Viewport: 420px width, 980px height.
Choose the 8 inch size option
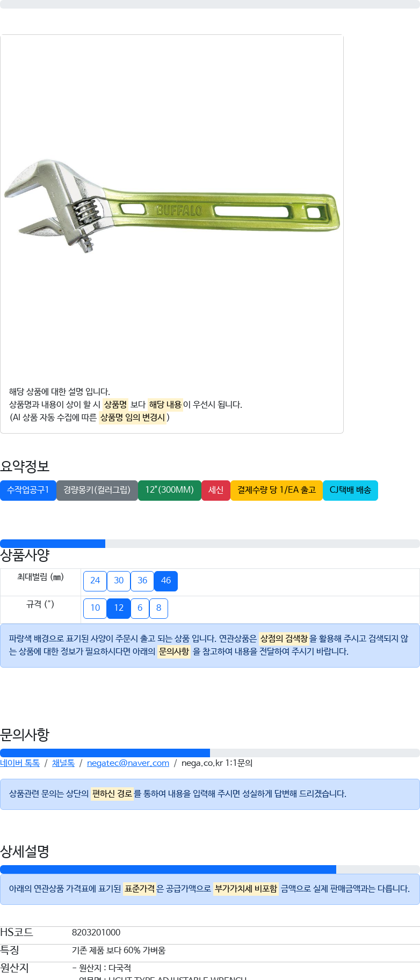tap(158, 608)
